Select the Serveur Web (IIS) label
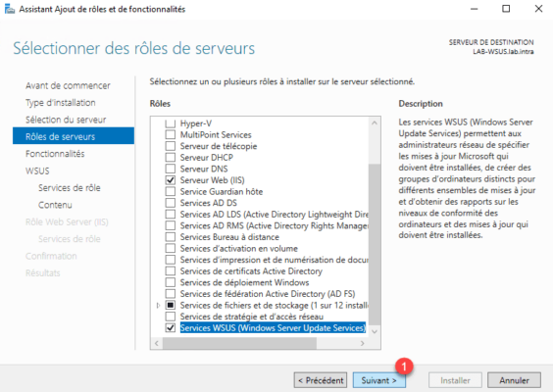The image size is (553, 392). [212, 180]
